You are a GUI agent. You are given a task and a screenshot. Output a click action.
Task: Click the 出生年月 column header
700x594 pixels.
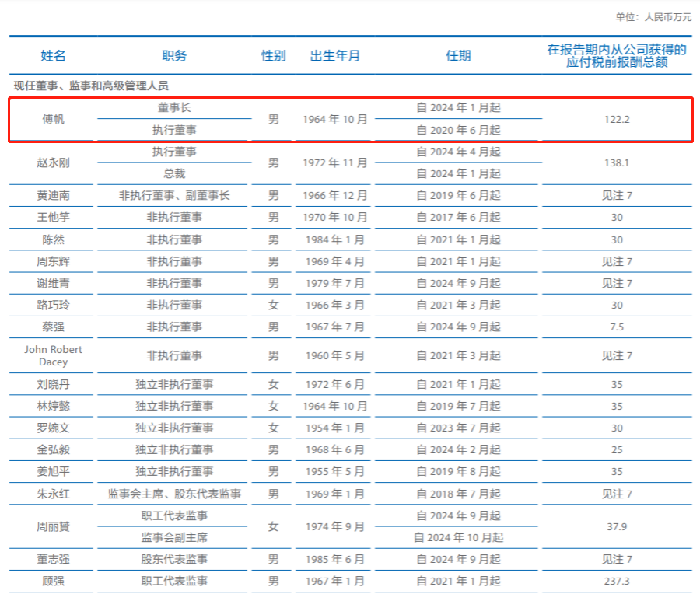(334, 56)
